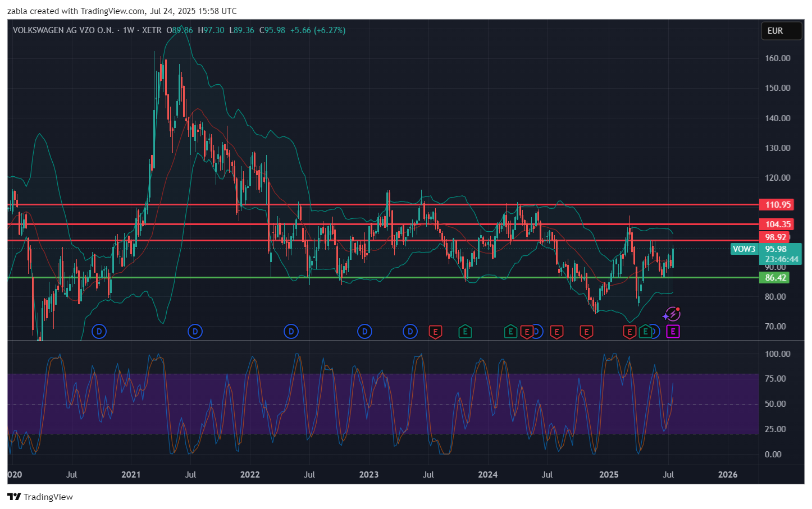Open the red earnings E marker in early 2025

pyautogui.click(x=629, y=332)
